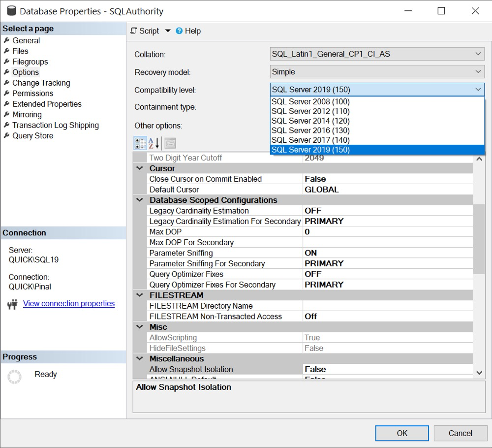
Task: Open the Query Store page
Action: (x=32, y=136)
